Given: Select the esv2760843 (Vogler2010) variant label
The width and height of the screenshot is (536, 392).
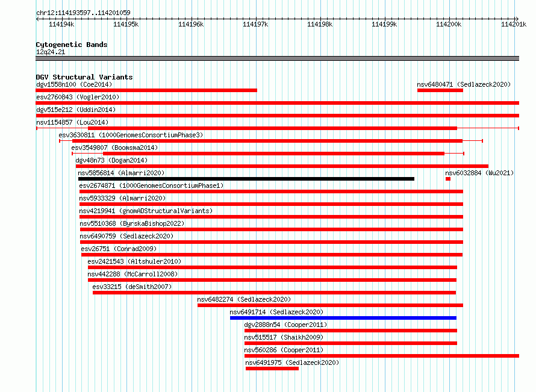Looking at the screenshot, I should [x=78, y=97].
